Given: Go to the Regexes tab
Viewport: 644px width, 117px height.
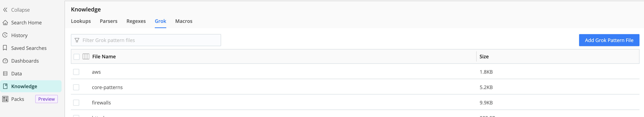Looking at the screenshot, I should coord(136,21).
